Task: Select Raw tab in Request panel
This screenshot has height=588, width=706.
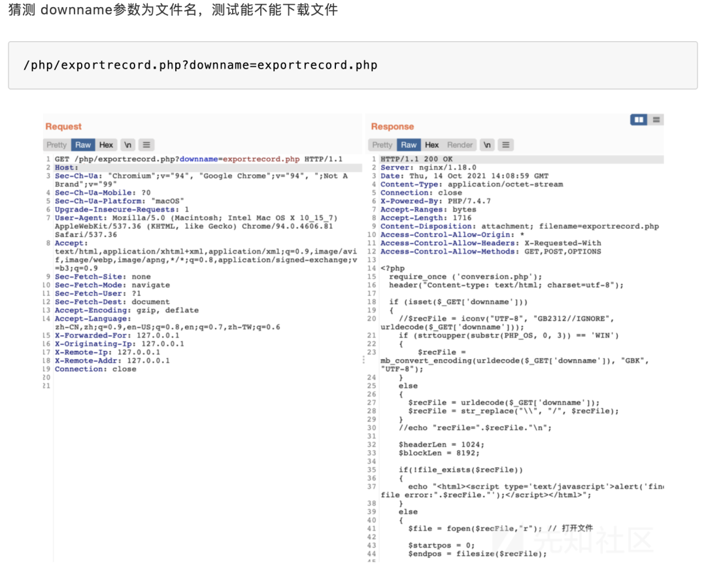Action: (x=83, y=145)
